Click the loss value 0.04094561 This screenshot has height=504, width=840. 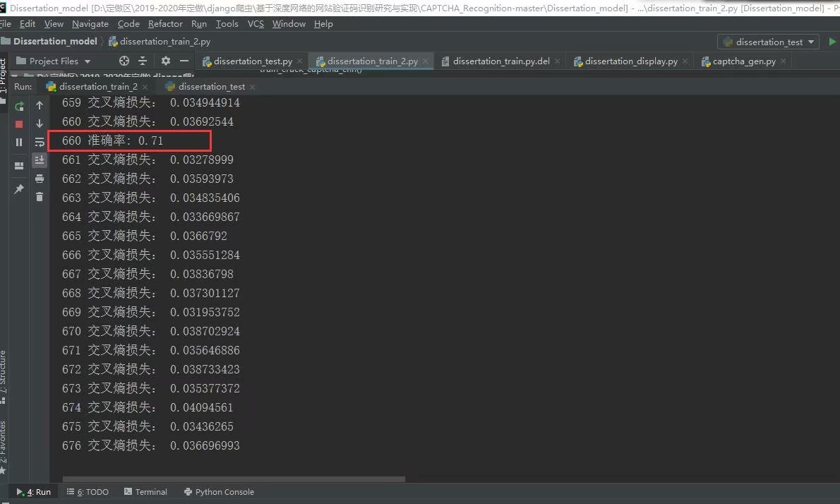[201, 407]
